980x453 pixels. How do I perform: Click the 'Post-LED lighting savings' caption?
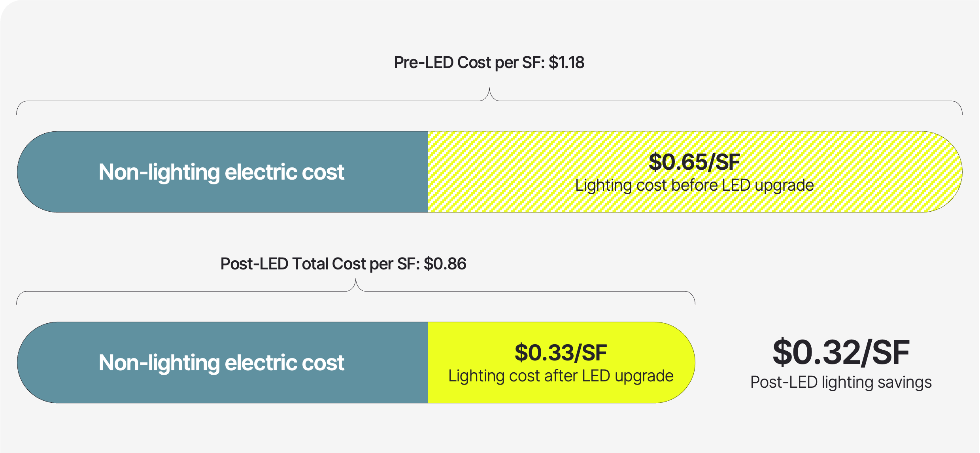pos(841,382)
